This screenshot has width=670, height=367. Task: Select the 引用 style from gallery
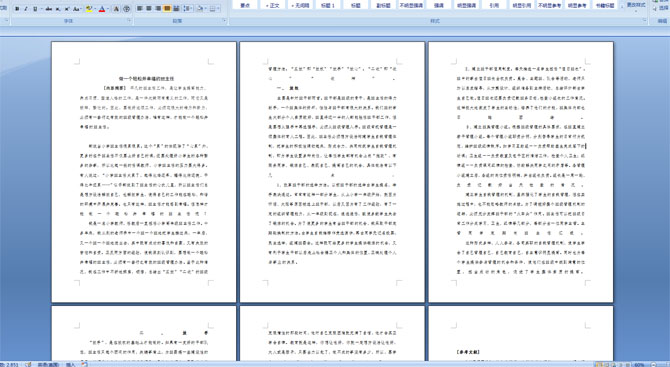(494, 6)
